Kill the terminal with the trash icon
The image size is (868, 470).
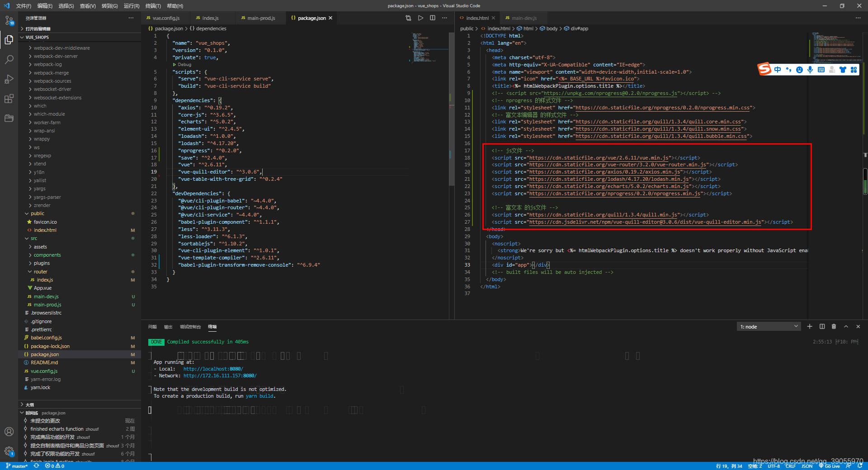[834, 326]
